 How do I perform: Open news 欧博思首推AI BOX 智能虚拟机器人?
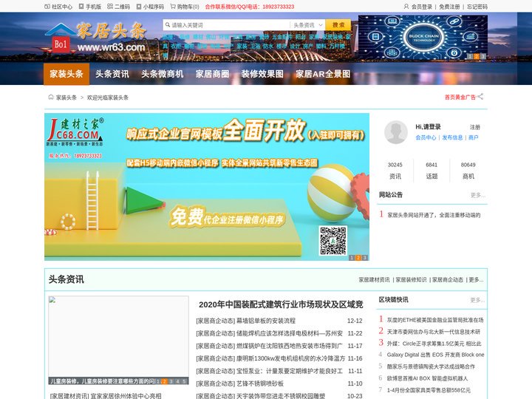[x=428, y=378]
